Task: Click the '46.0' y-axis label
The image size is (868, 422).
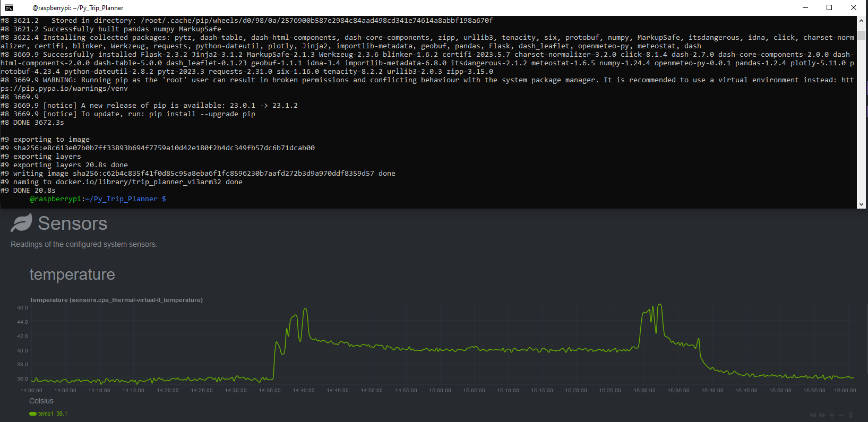Action: (22, 308)
